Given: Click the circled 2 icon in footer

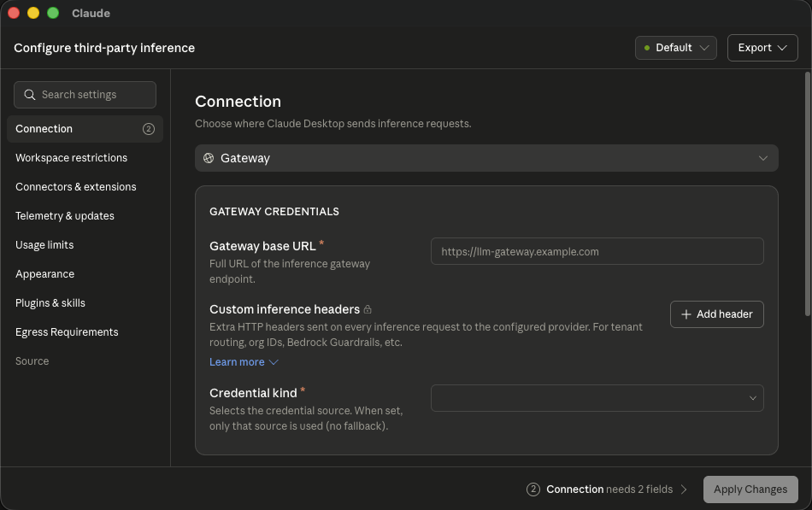Looking at the screenshot, I should pos(533,489).
